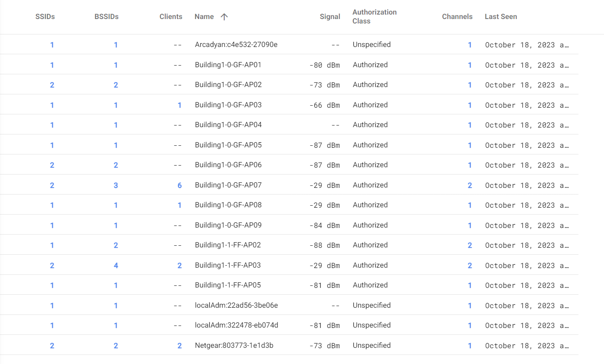
Task: Click the -84 dBm signal value
Action: 325,226
